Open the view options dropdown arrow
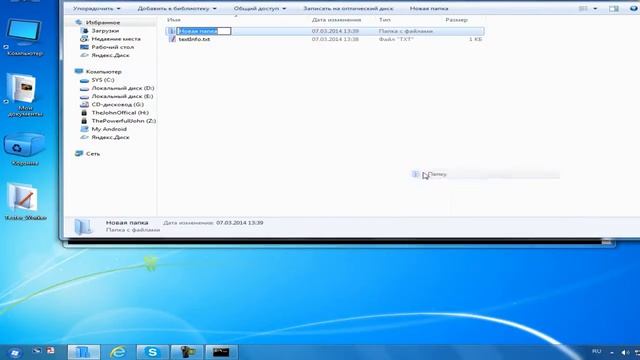This screenshot has height=360, width=640. click(595, 9)
